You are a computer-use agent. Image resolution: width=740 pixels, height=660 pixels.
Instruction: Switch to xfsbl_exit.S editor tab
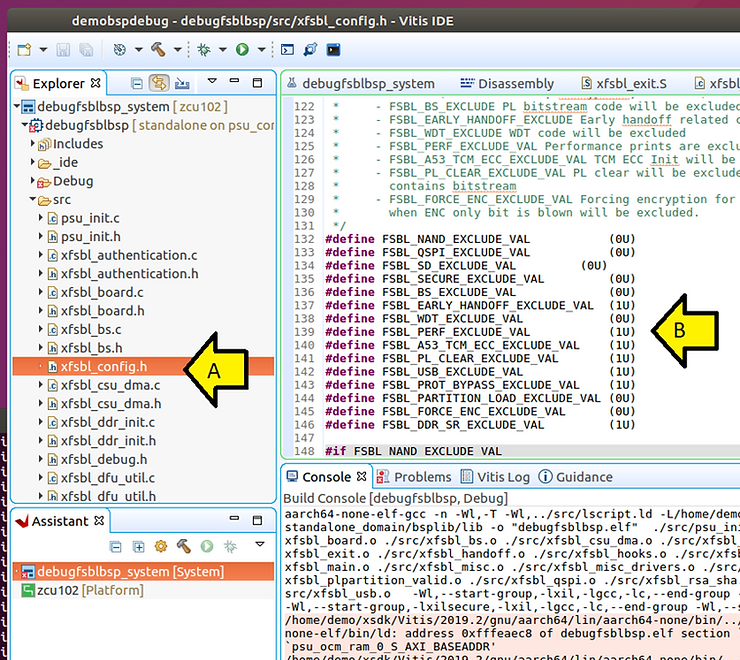pos(624,84)
